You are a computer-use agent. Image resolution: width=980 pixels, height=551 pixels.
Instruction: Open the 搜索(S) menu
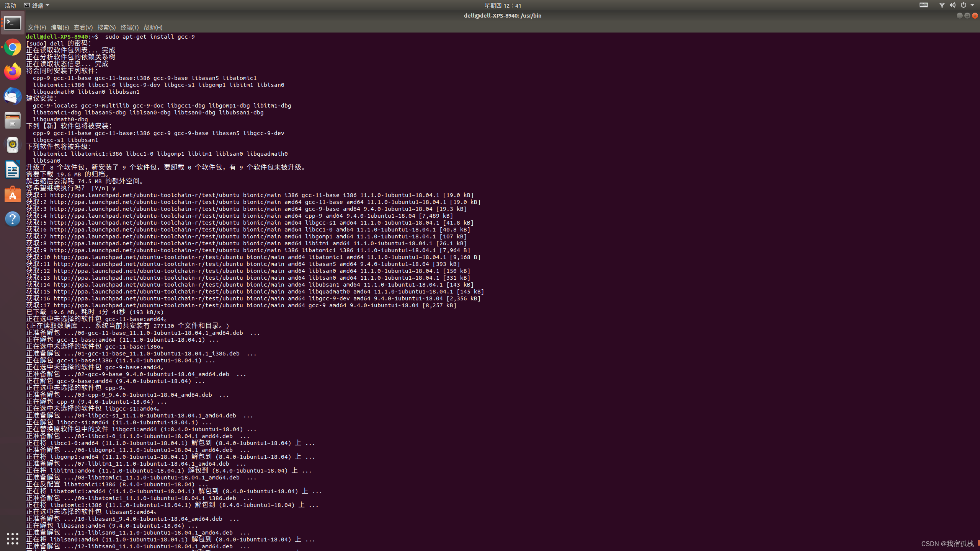(106, 28)
